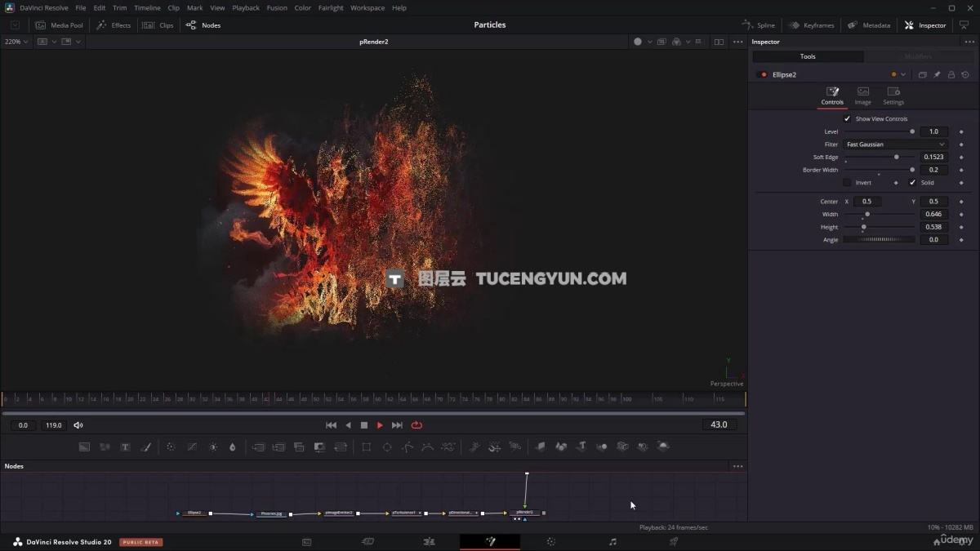Toggle the Nodes panel button
The width and height of the screenshot is (980, 551).
coord(203,25)
